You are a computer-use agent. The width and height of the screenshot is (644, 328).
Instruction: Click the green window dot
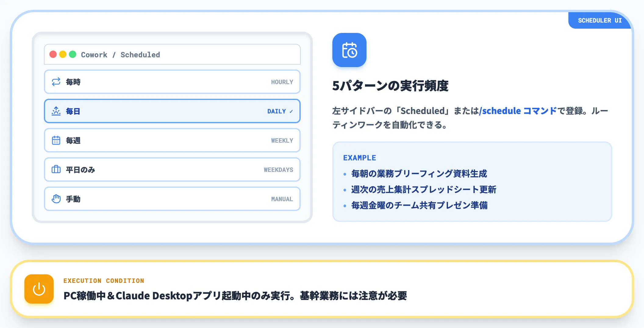point(73,54)
